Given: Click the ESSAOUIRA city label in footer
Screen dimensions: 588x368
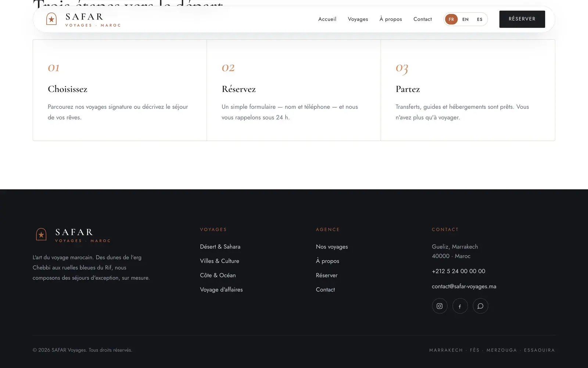Looking at the screenshot, I should pyautogui.click(x=539, y=350).
